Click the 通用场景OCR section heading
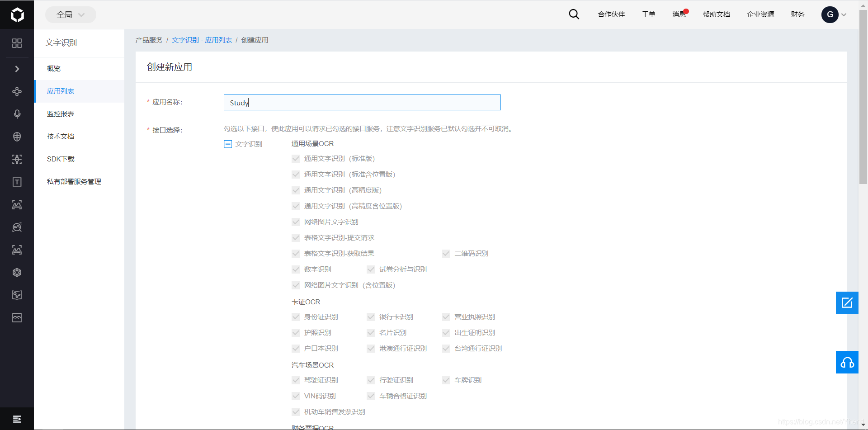Viewport: 868px width, 430px height. tap(312, 144)
